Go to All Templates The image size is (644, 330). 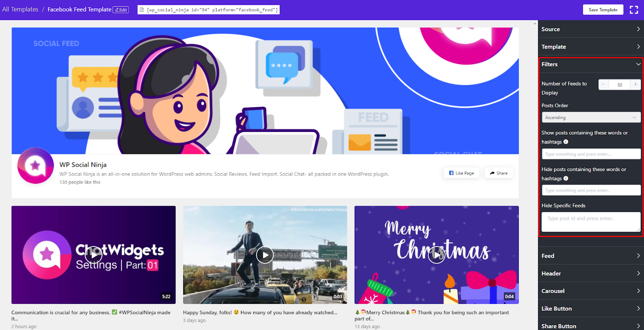[20, 9]
